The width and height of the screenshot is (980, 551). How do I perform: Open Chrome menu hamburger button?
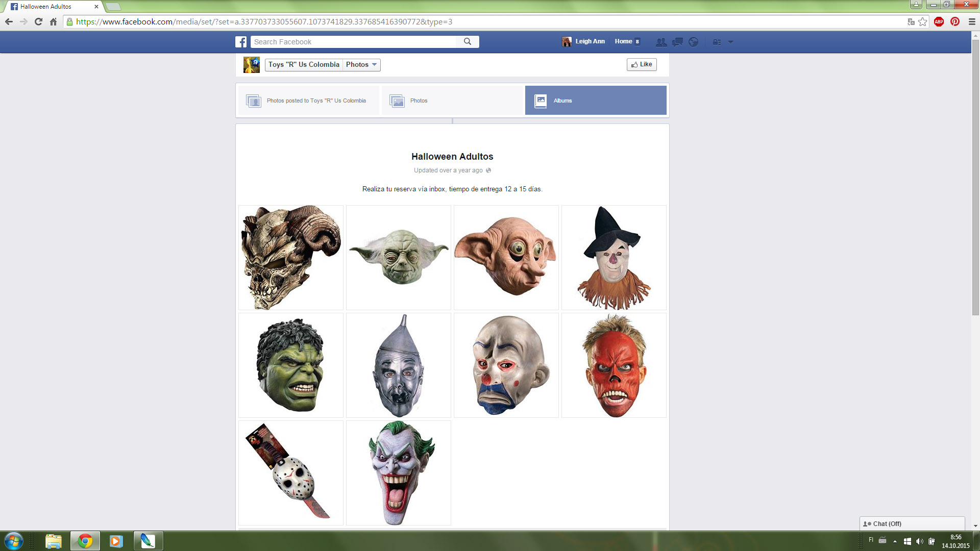click(x=972, y=21)
